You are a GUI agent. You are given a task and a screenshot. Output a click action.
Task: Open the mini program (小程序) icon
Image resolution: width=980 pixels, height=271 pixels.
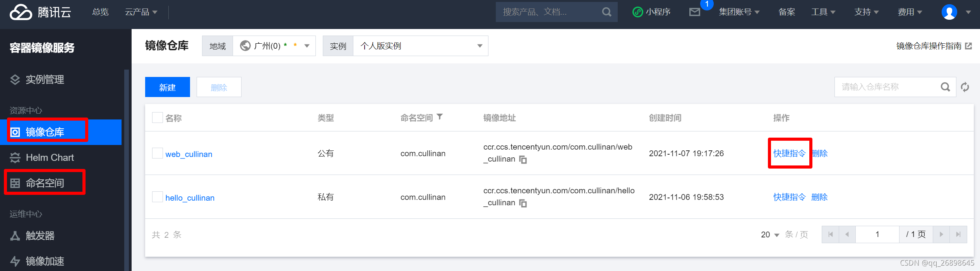637,12
